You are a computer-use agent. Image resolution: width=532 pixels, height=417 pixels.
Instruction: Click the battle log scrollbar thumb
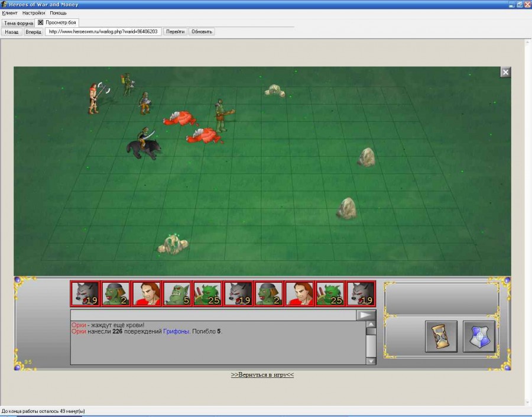371,331
